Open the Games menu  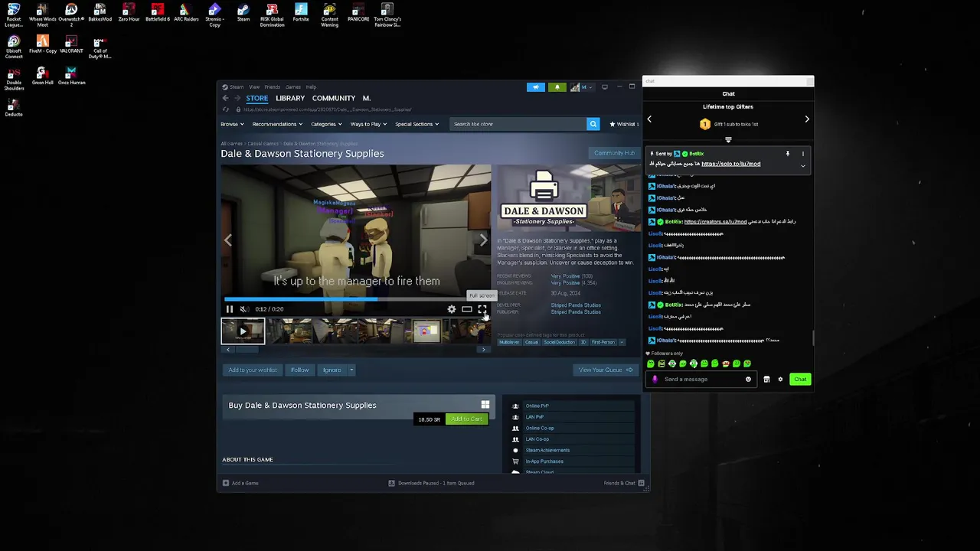tap(293, 87)
